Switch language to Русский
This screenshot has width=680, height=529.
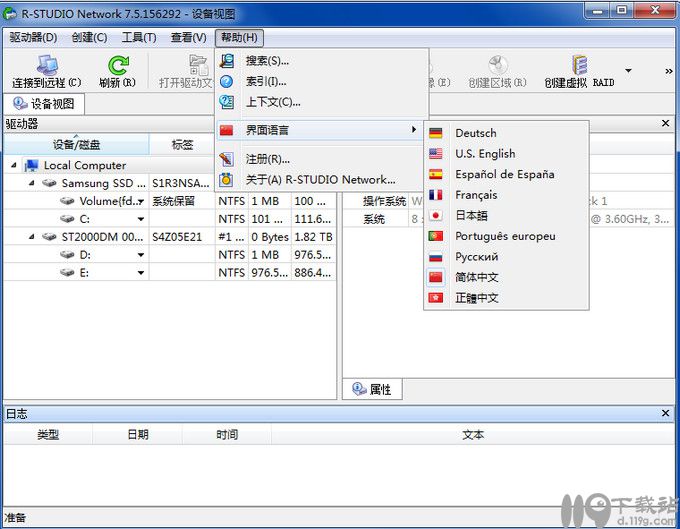pos(506,257)
